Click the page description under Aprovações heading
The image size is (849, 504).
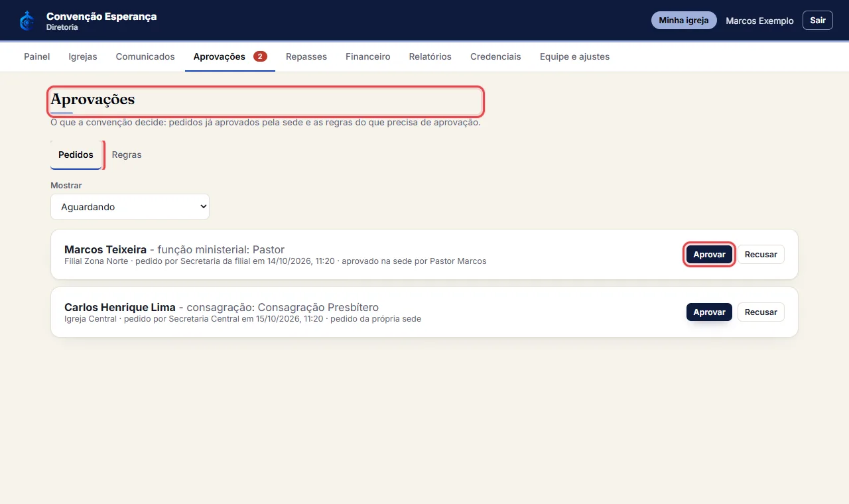pos(265,123)
